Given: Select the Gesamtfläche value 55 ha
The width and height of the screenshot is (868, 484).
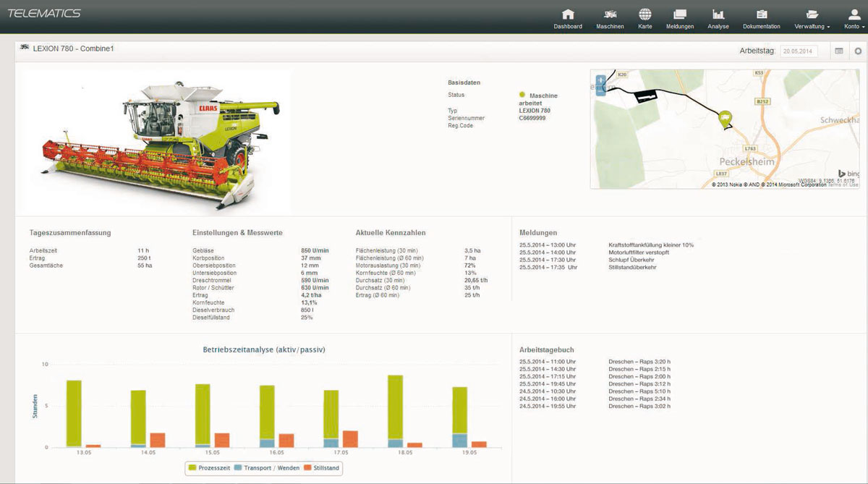Looking at the screenshot, I should pyautogui.click(x=145, y=266).
